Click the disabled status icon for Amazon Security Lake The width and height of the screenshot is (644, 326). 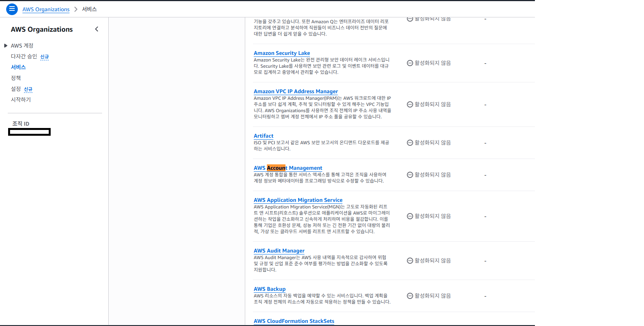tap(410, 63)
